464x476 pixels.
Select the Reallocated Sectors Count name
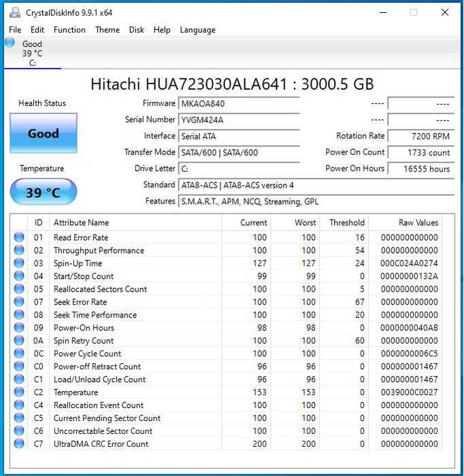point(100,289)
